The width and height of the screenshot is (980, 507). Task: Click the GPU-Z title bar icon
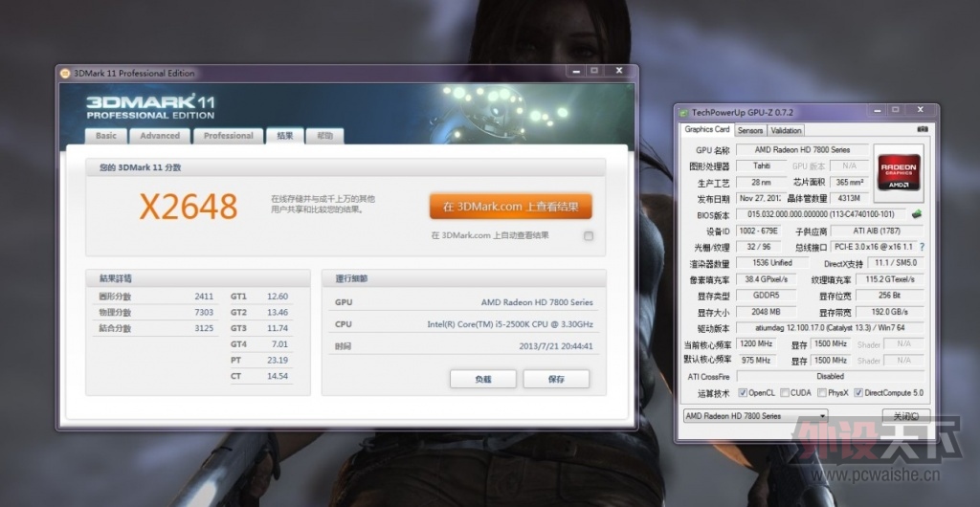[682, 112]
